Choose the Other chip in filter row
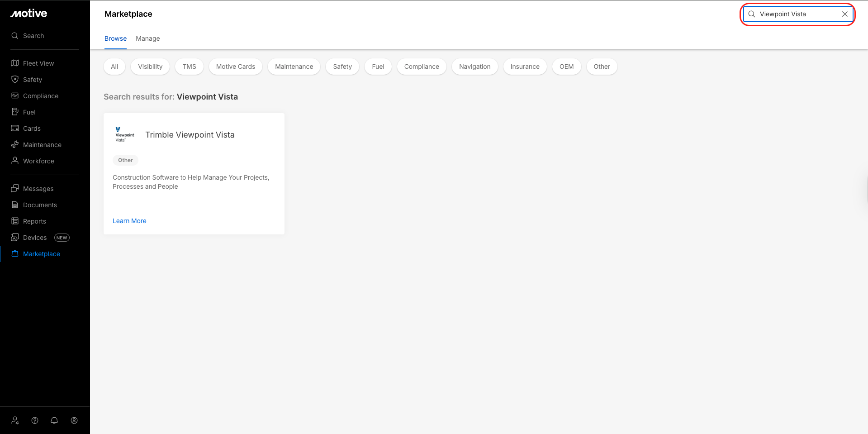Image resolution: width=868 pixels, height=434 pixels. (x=602, y=67)
